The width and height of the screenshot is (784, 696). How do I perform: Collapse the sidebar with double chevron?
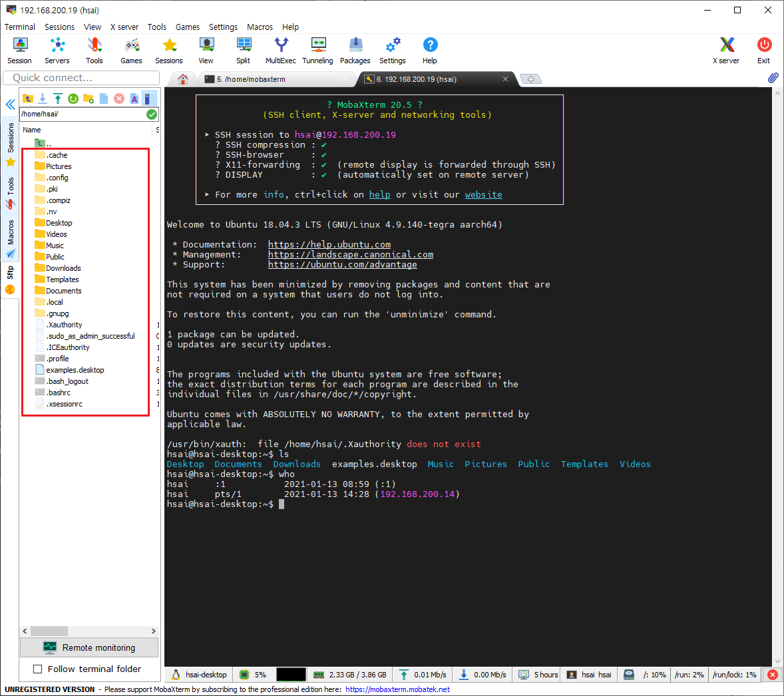pos(11,104)
